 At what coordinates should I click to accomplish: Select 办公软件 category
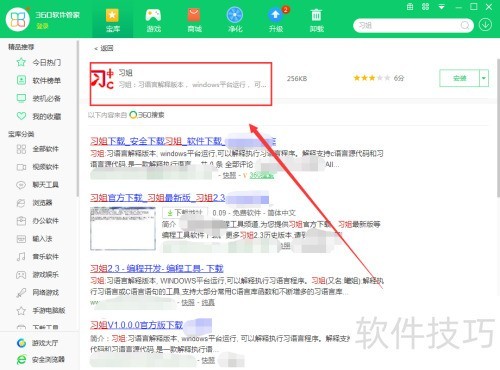38,221
